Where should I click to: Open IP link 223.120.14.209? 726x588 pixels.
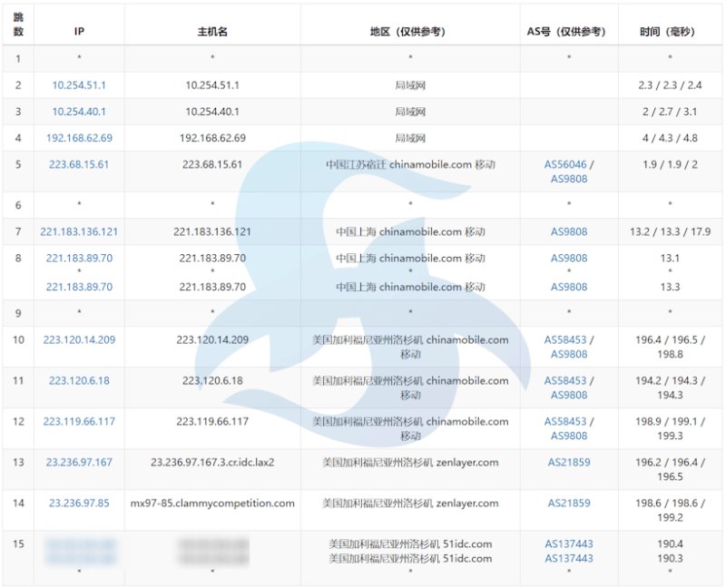pos(79,340)
